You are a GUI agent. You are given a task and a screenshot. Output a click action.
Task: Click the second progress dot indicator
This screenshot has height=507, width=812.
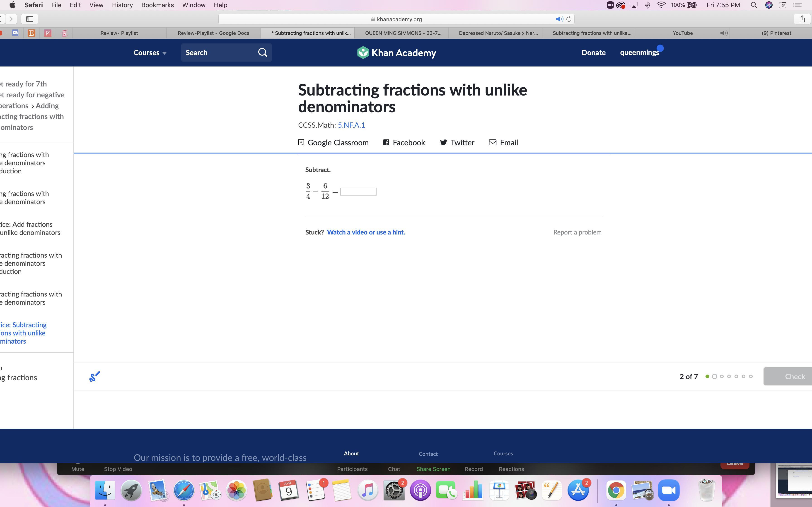point(714,376)
